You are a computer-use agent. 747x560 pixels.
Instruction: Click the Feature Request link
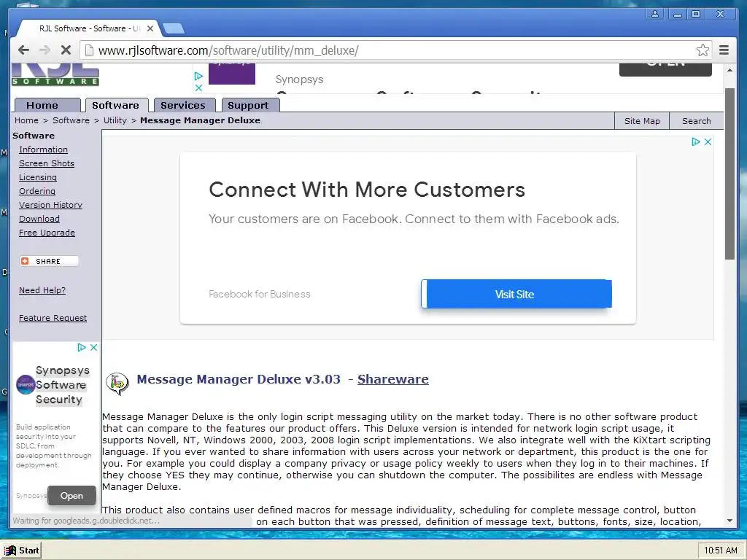tap(53, 318)
